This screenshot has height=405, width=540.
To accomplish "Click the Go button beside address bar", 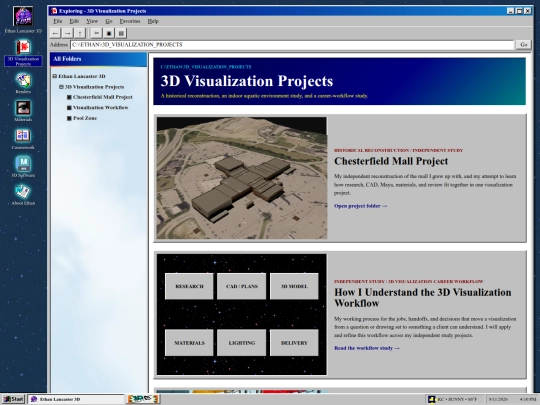I will click(x=524, y=45).
